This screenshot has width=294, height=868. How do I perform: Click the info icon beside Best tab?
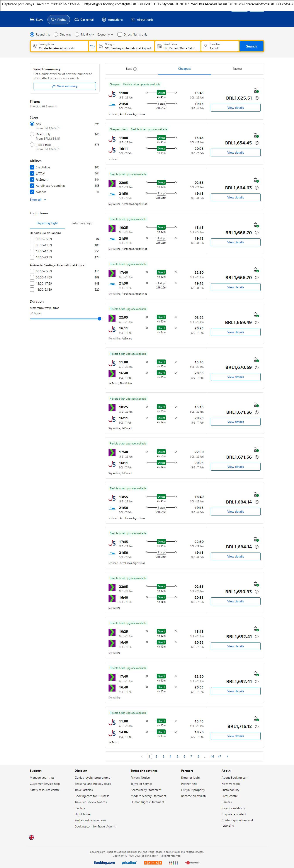pyautogui.click(x=135, y=69)
